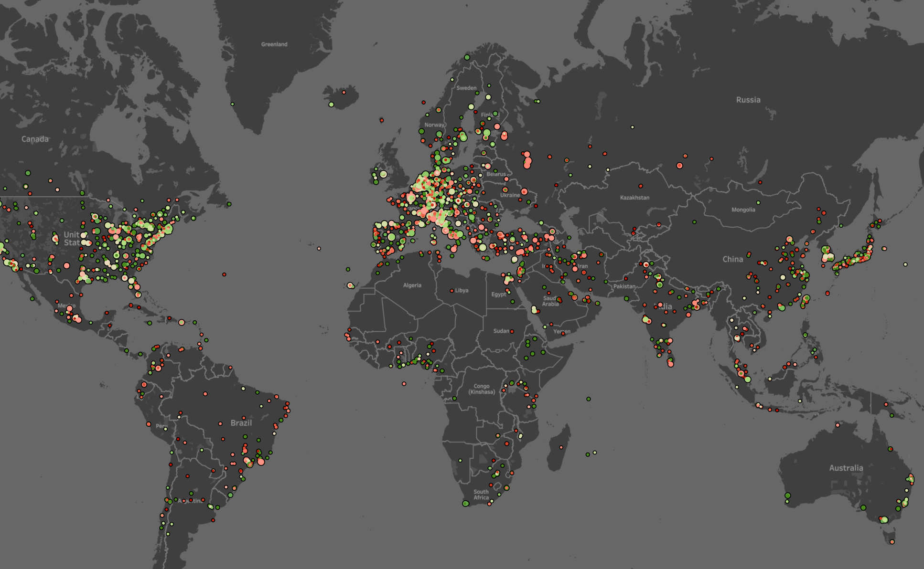The width and height of the screenshot is (924, 569).
Task: Click the Australia map label
Action: (846, 468)
